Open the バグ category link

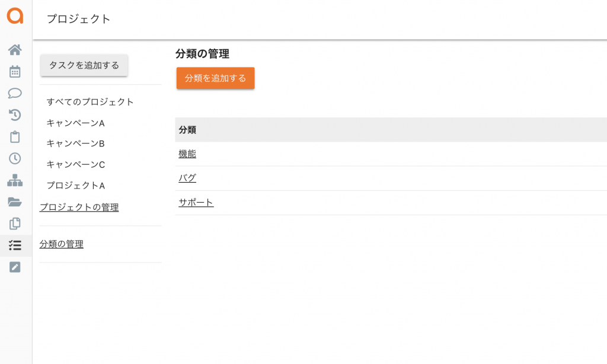[x=187, y=178]
